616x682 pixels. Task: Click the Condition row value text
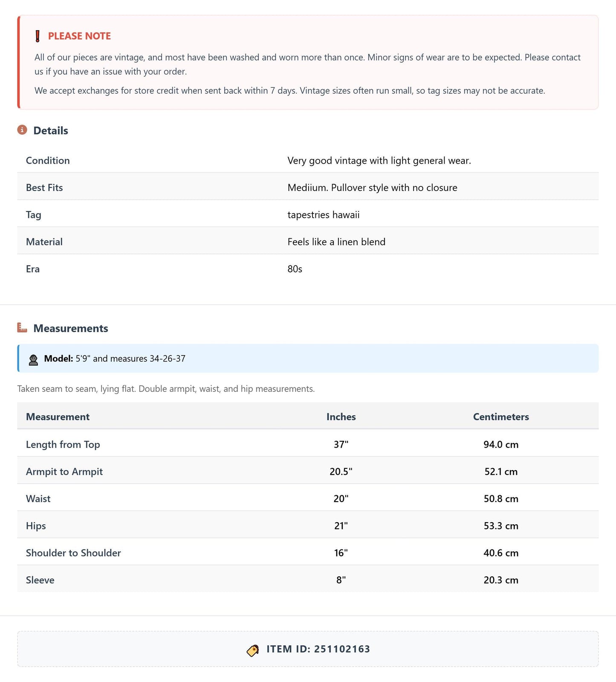point(379,161)
